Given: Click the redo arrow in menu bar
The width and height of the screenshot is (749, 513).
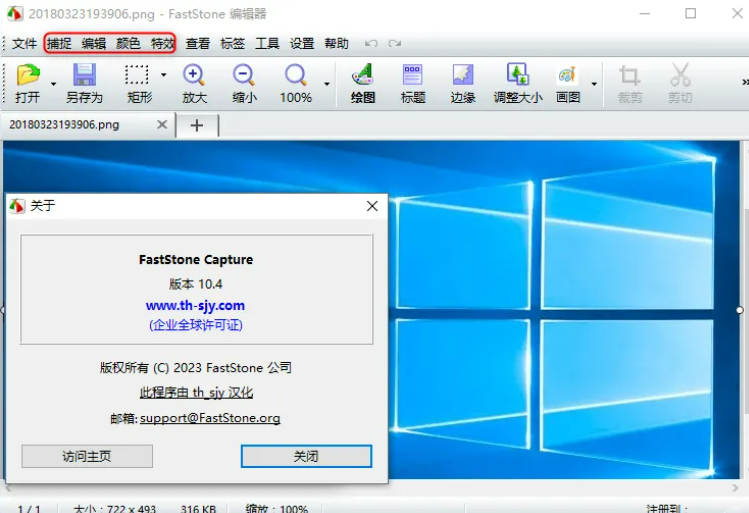Looking at the screenshot, I should click(395, 43).
